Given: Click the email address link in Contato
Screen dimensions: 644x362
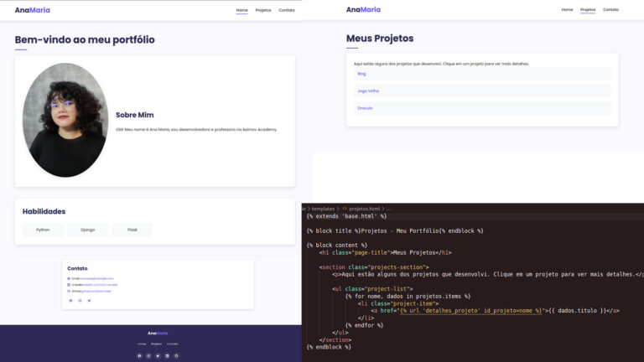Looking at the screenshot, I should (96, 278).
